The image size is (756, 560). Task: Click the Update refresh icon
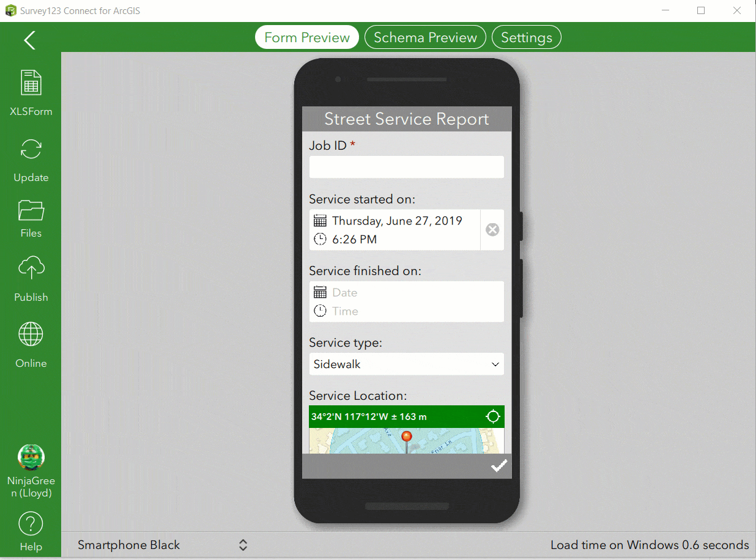point(31,150)
